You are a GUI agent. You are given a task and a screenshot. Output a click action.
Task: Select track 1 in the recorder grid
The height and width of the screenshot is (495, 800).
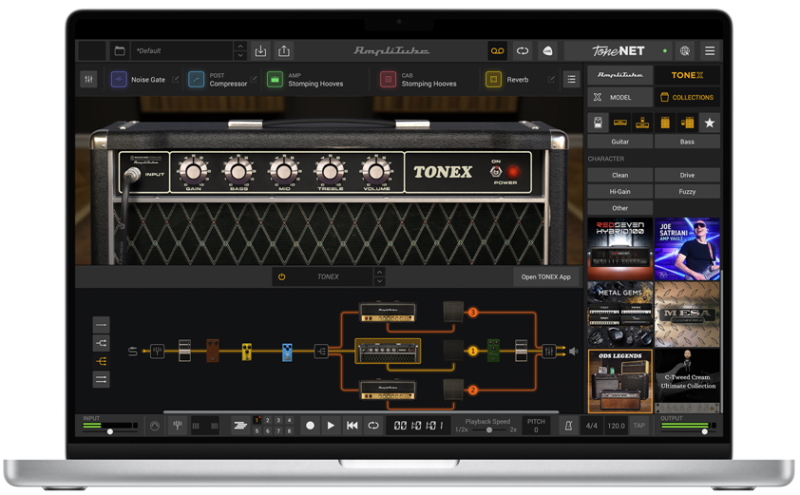pos(257,420)
